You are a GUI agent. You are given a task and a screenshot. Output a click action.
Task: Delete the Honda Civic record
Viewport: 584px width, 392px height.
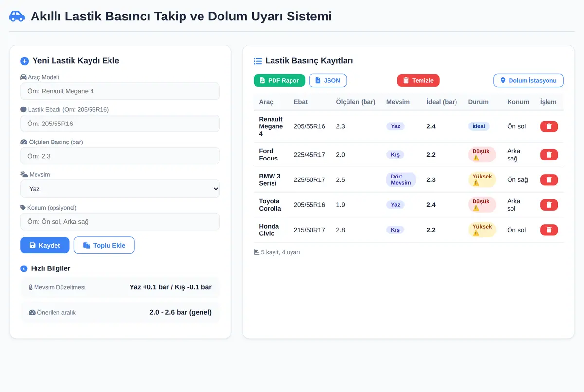coord(549,230)
